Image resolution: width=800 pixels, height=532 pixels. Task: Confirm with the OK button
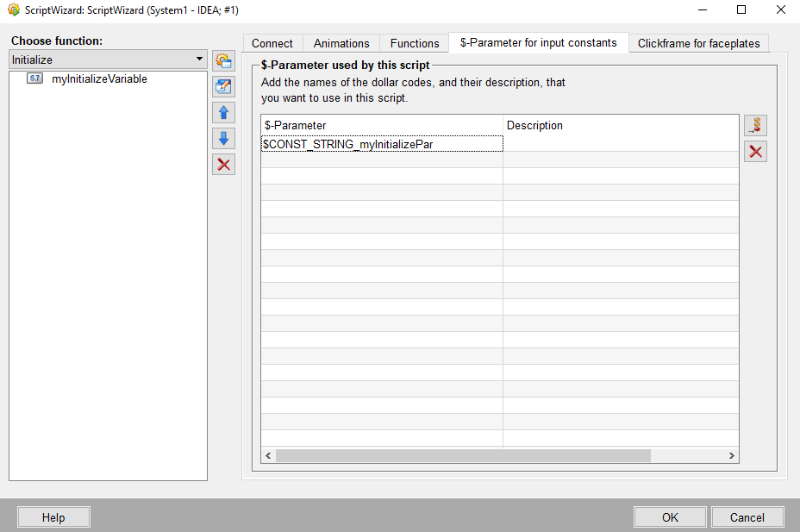click(x=670, y=517)
